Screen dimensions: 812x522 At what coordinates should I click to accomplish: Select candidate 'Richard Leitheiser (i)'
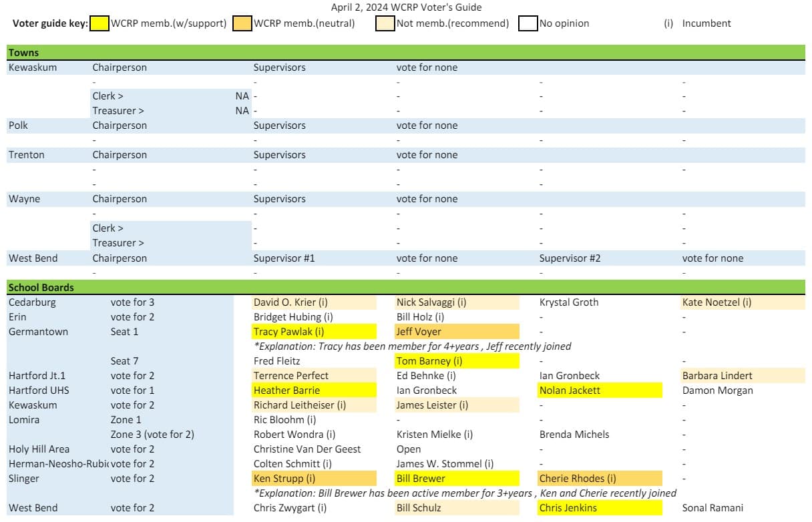[315, 405]
